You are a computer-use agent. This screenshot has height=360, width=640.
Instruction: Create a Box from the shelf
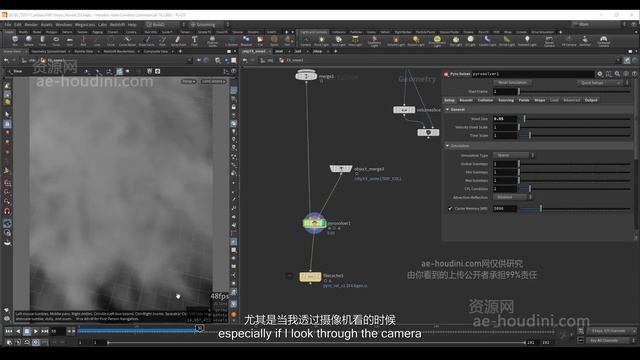[x=15, y=40]
